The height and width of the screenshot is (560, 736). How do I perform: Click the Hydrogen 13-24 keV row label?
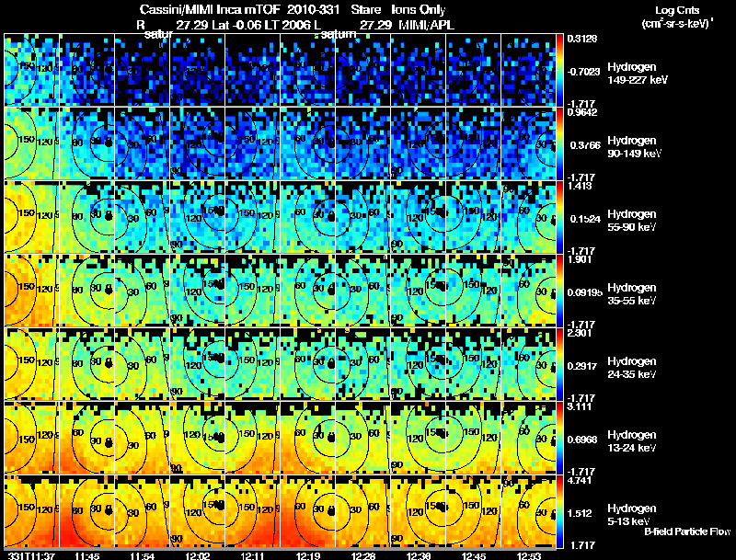pos(632,441)
